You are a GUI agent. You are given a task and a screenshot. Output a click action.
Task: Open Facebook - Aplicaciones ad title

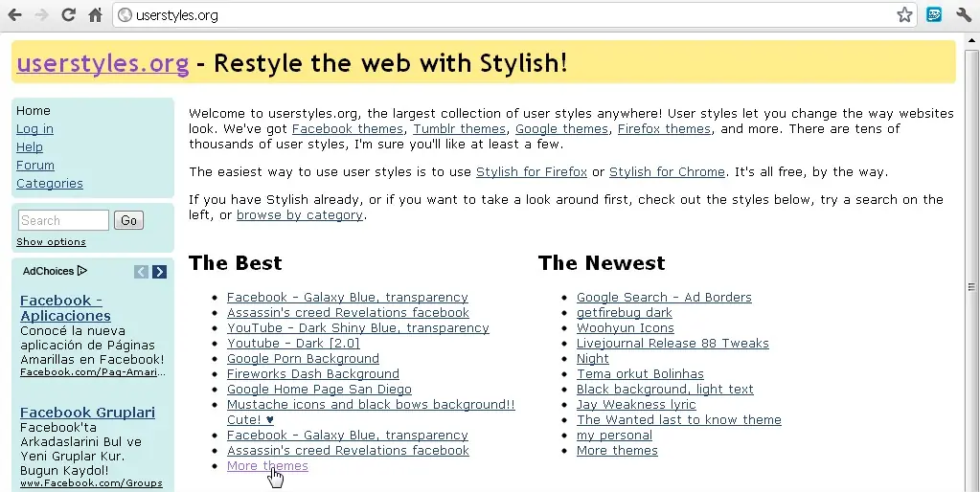[x=66, y=308]
